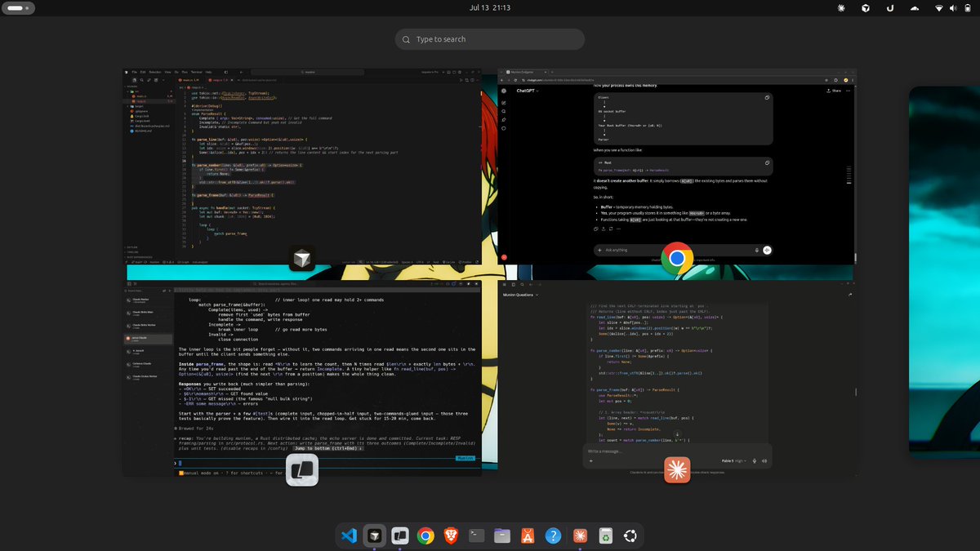Open the Fable 5 model selector in Claude window

coord(734,460)
